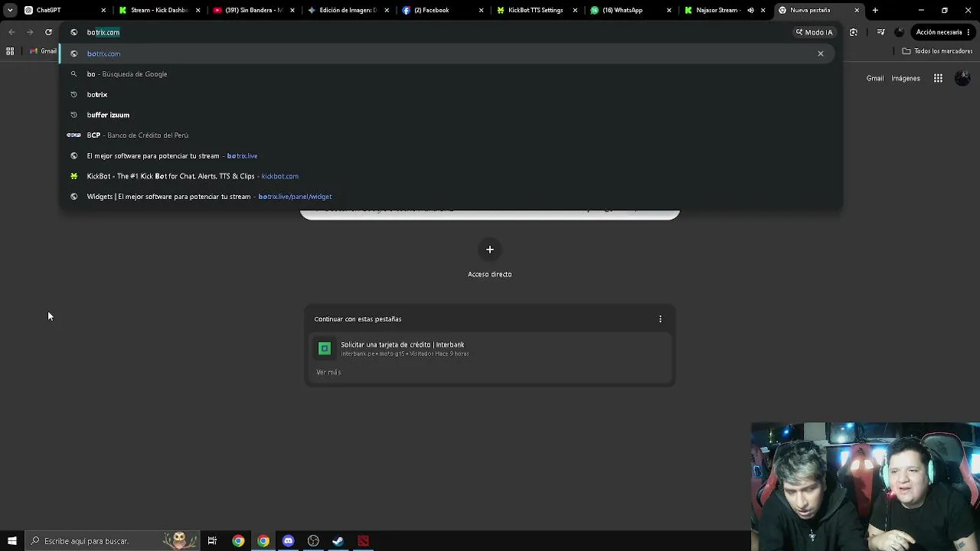980x551 pixels.
Task: Open the Google apps launcher grid
Action: tap(938, 78)
